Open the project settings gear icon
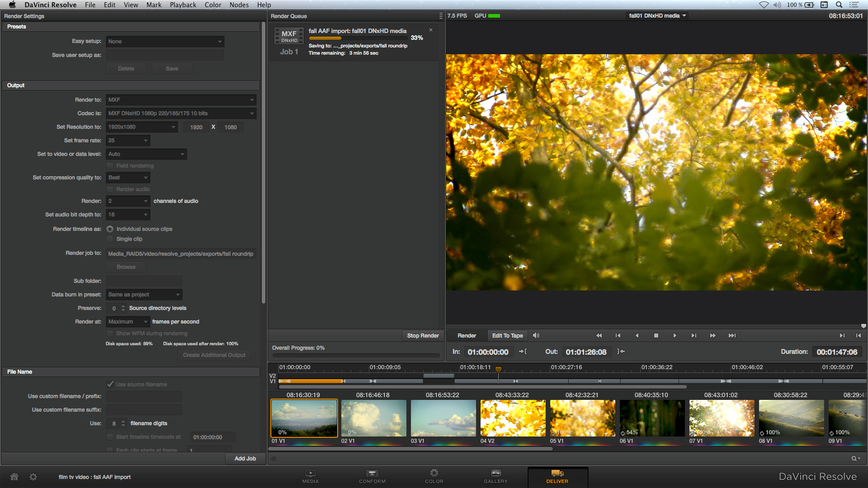Viewport: 868px width, 488px height. coord(33,477)
